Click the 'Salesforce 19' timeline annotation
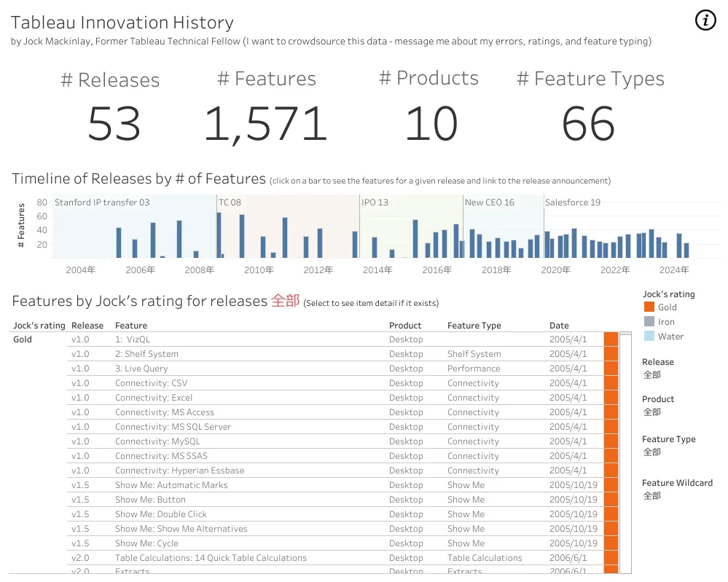 573,202
